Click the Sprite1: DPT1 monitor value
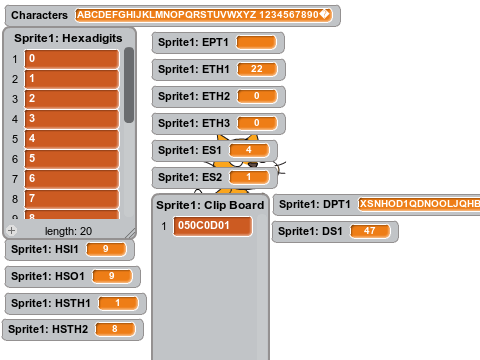Image resolution: width=480 pixels, height=360 pixels. 419,204
